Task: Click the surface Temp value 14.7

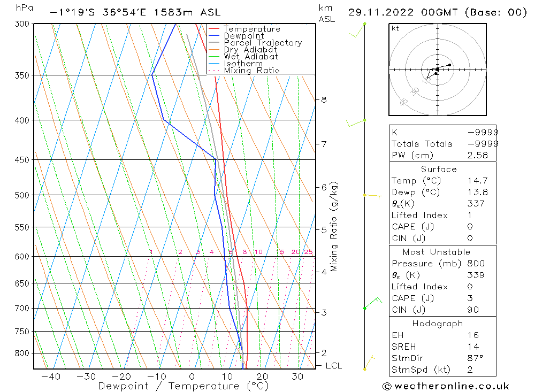Action: [x=477, y=181]
